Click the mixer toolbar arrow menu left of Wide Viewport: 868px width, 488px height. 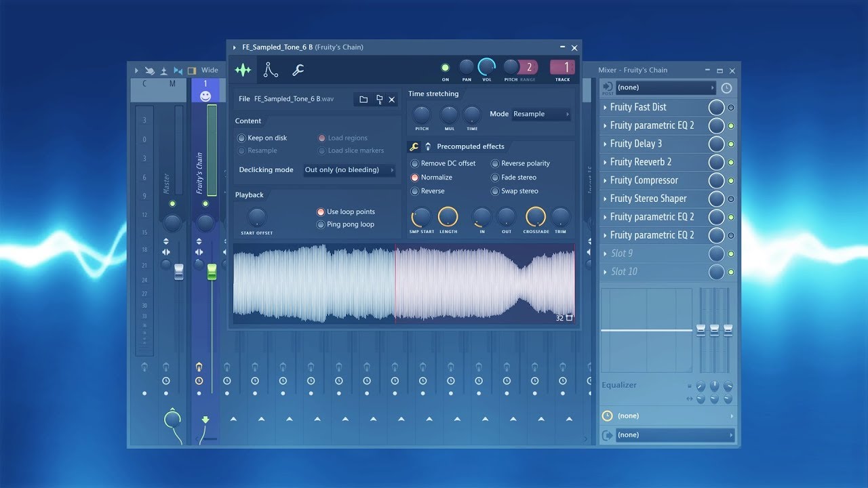tap(136, 70)
